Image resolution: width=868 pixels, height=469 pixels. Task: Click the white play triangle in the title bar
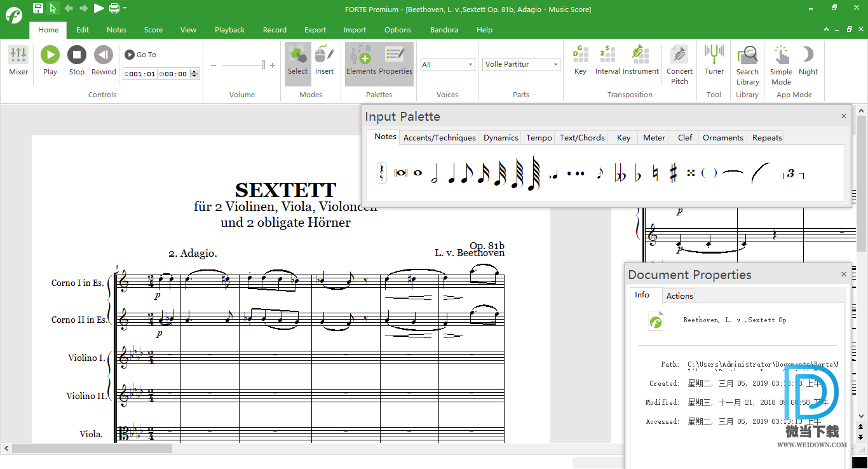pyautogui.click(x=98, y=8)
